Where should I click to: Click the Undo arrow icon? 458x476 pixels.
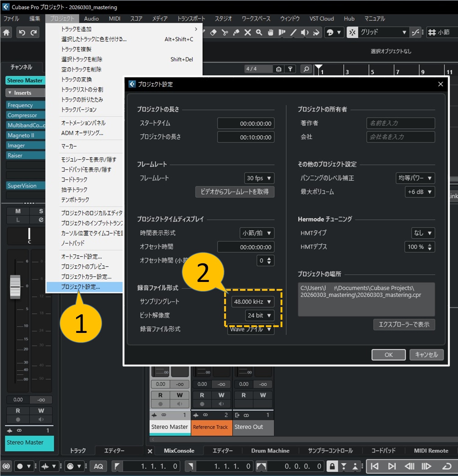pos(22,32)
